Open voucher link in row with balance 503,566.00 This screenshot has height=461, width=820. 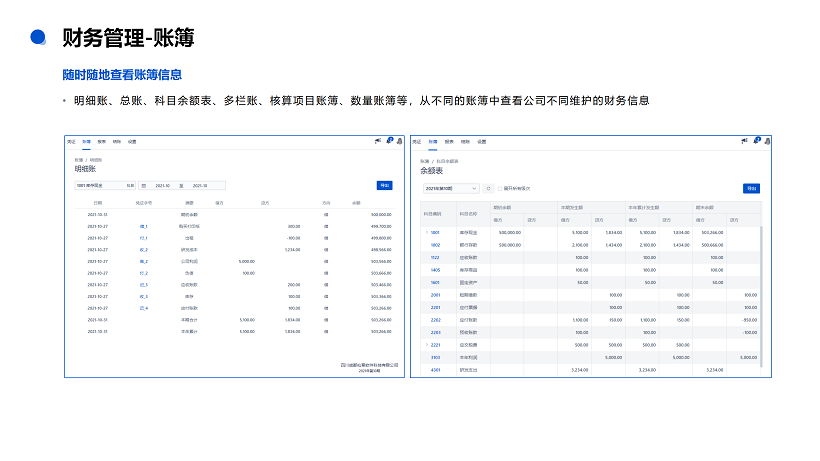pyautogui.click(x=144, y=261)
